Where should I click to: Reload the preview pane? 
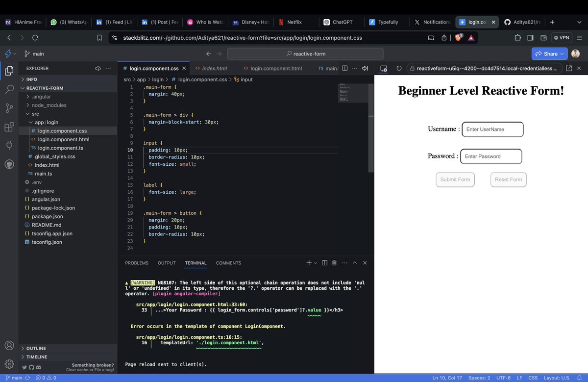pyautogui.click(x=399, y=68)
